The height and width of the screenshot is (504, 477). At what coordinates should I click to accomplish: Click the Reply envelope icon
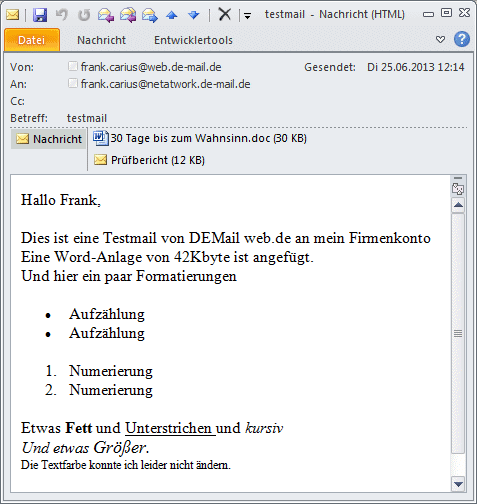[x=106, y=15]
